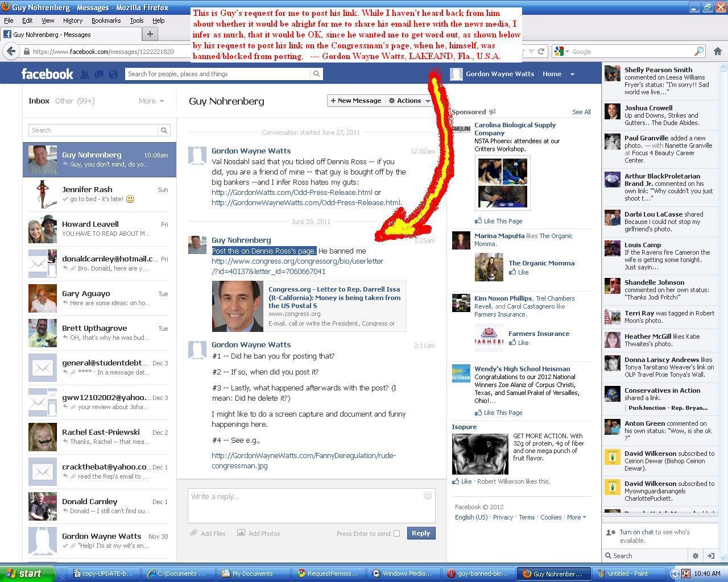Open notifications globe icon

(113, 74)
